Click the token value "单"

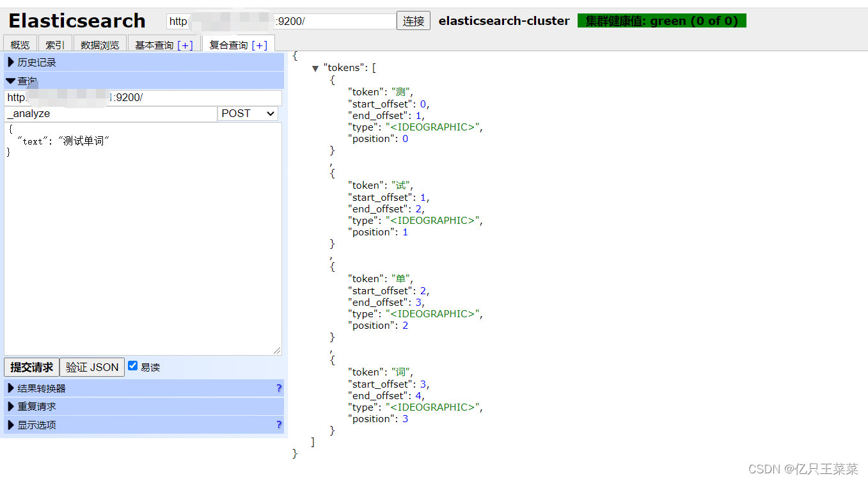[402, 279]
